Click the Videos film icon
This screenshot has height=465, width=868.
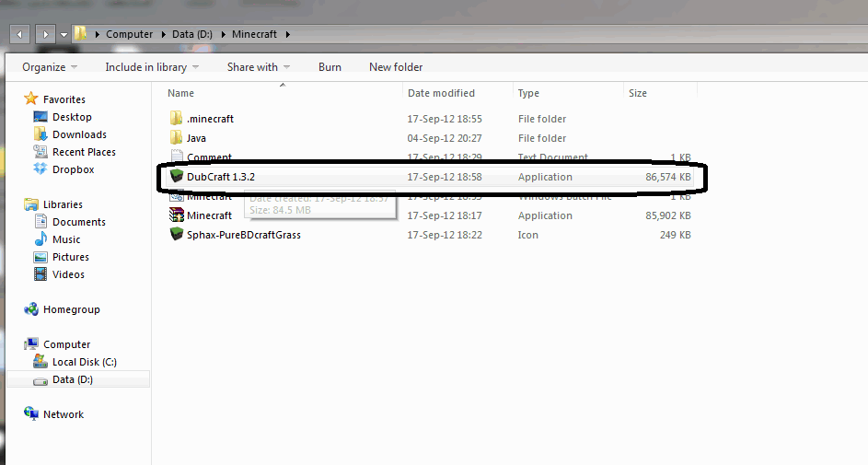[41, 274]
